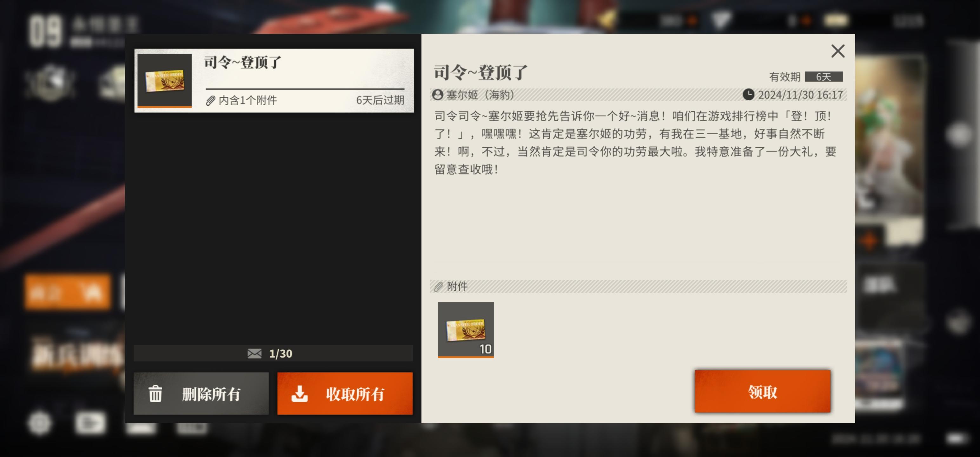Click the 6天 validity badge

[x=824, y=77]
